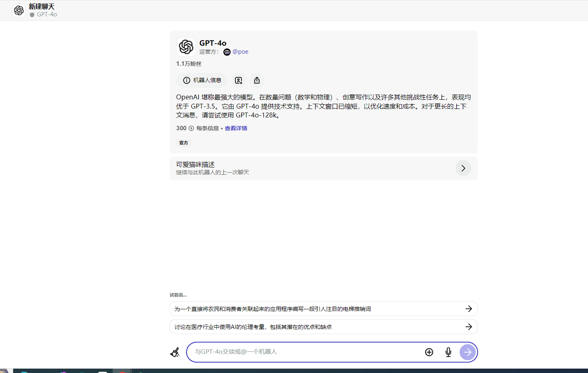Click the 新建聊天 title in the header
The height and width of the screenshot is (373, 588).
coord(41,6)
